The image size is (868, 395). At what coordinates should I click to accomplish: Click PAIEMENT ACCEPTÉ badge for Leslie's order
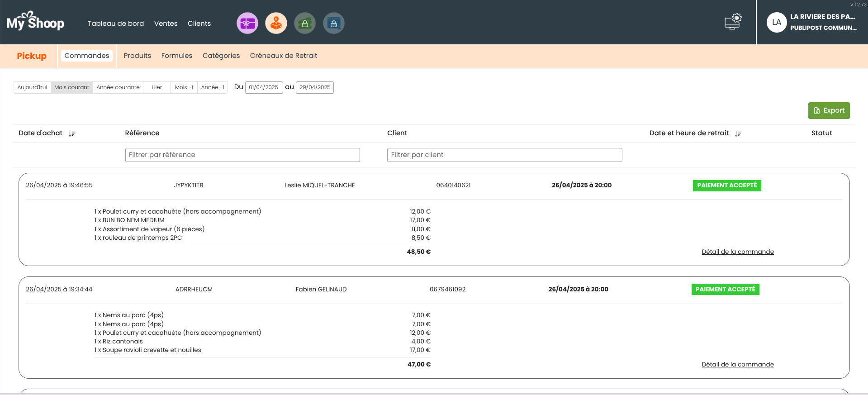(727, 186)
